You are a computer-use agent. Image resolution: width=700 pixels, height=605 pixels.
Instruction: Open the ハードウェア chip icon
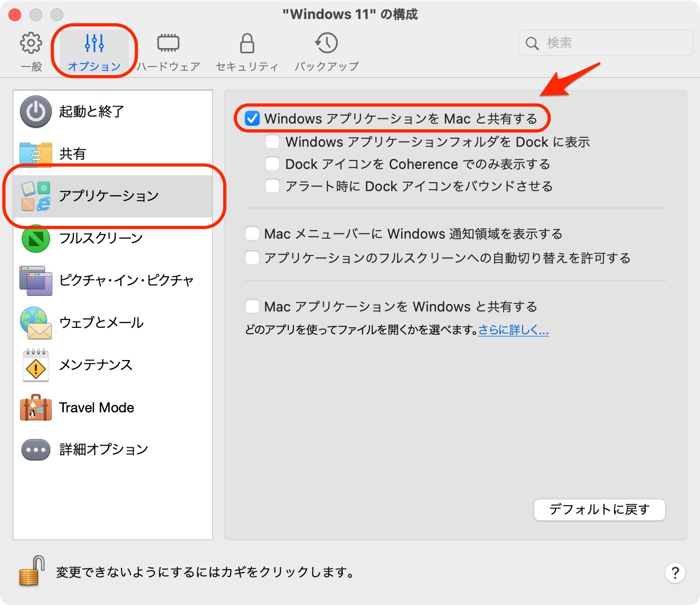tap(168, 43)
